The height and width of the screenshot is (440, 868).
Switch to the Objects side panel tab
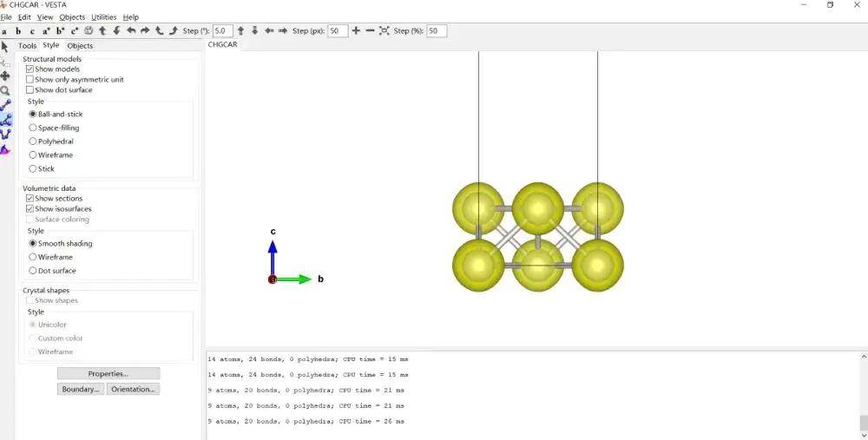80,46
